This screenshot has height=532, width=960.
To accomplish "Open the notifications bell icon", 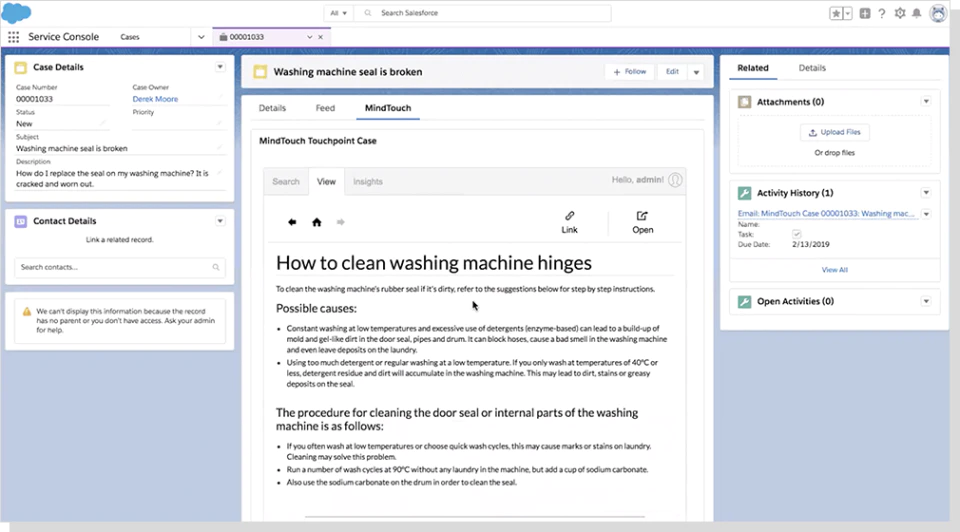I will coord(917,13).
